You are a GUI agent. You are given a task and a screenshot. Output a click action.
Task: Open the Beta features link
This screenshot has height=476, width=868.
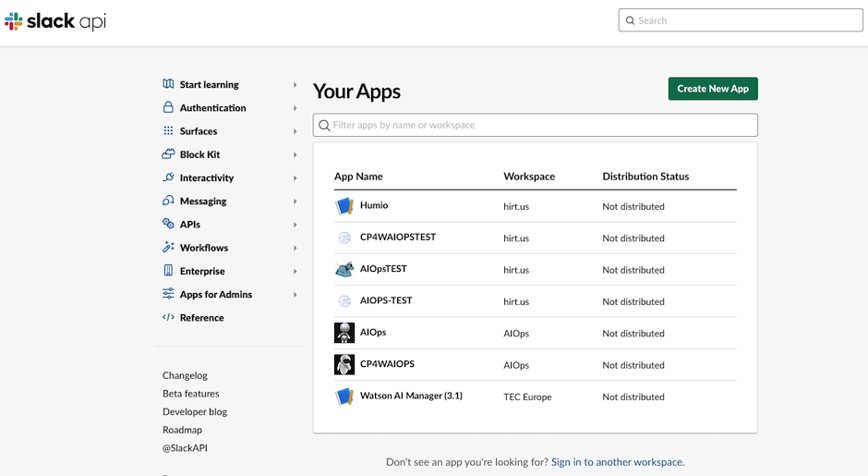[191, 394]
